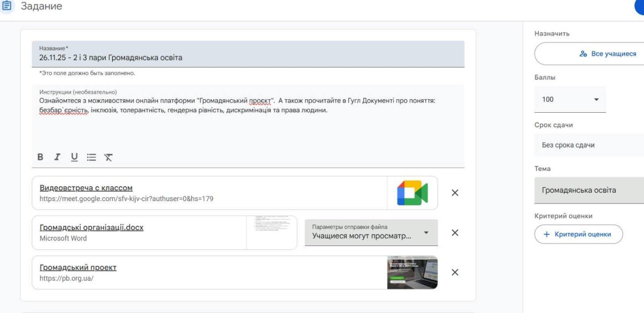Insert a bulleted list
This screenshot has width=644, height=313.
tap(91, 157)
